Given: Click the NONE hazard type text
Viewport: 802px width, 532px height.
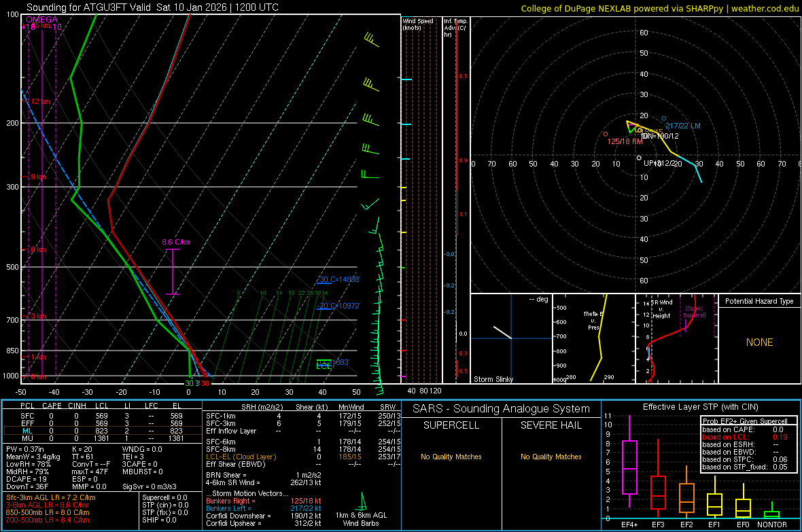Looking at the screenshot, I should coord(759,342).
